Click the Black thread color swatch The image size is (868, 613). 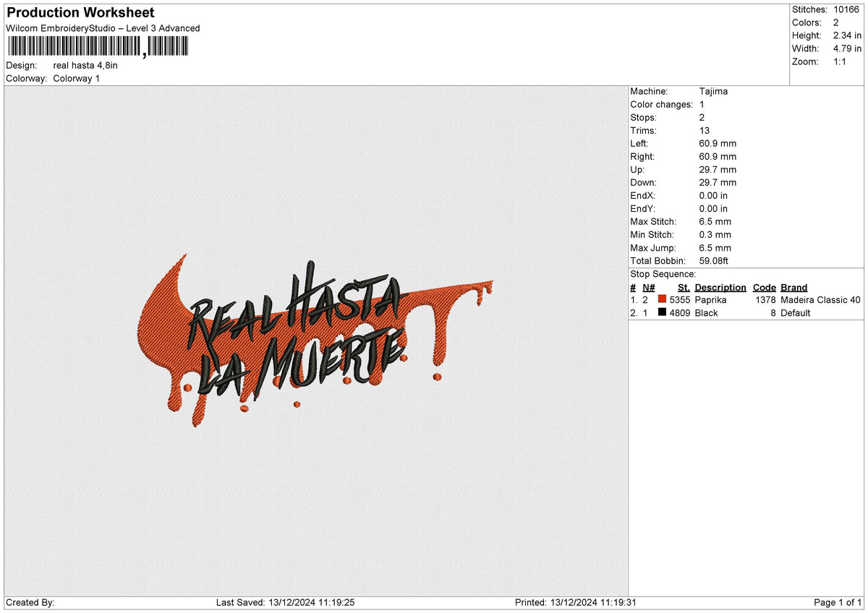pos(662,313)
